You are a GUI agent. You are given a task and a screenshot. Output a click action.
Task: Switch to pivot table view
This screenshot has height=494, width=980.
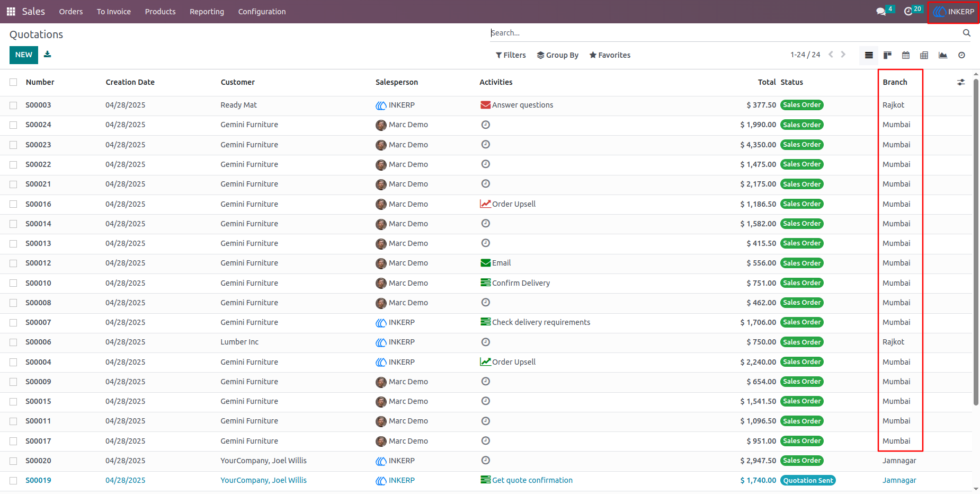coord(924,55)
